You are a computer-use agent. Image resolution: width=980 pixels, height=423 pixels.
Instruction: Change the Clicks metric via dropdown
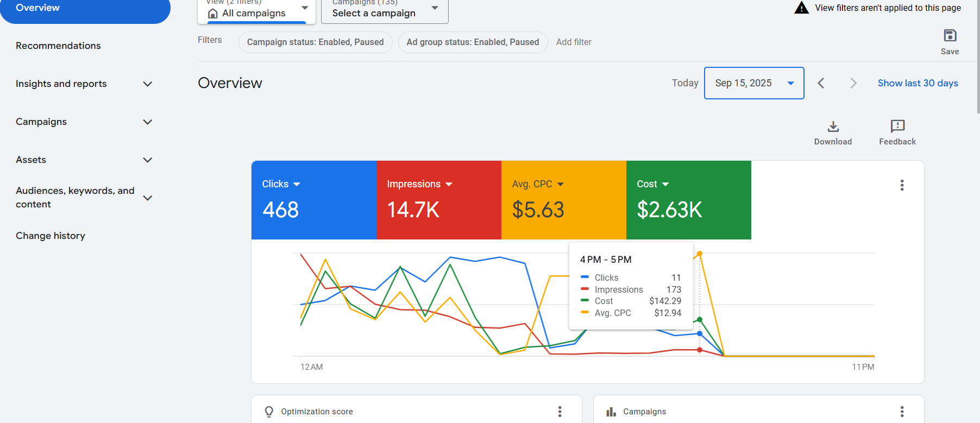(297, 185)
